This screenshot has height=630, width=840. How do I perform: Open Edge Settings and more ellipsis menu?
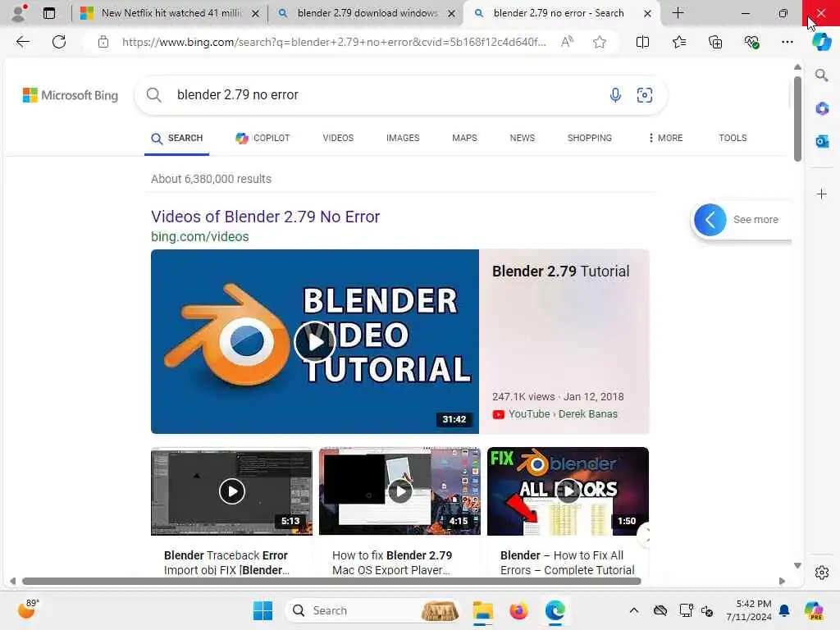click(787, 42)
